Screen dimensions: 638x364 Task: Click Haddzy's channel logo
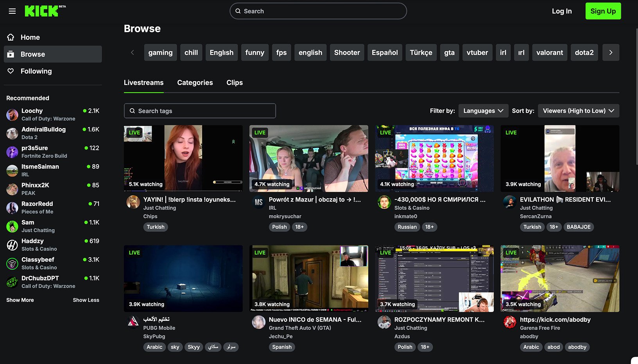12,245
